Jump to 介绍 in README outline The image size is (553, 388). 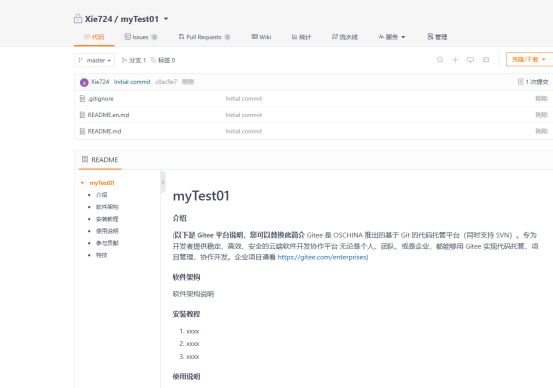[x=102, y=195]
